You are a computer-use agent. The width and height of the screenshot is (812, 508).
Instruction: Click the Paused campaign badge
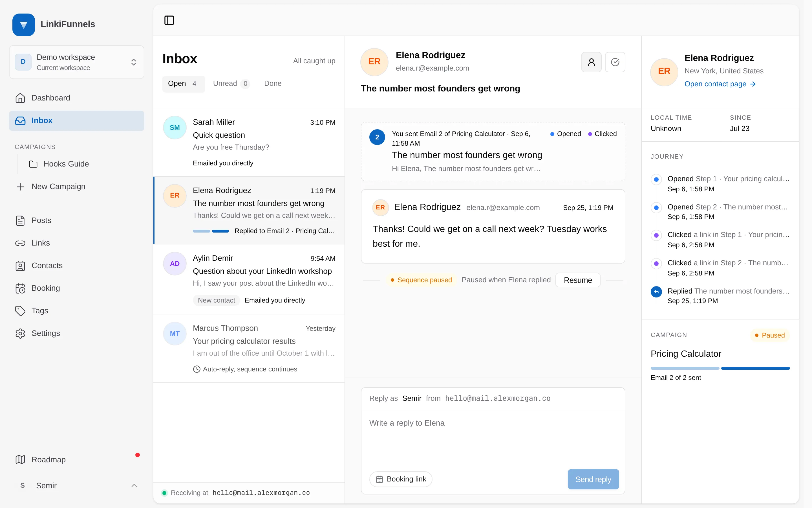(770, 335)
